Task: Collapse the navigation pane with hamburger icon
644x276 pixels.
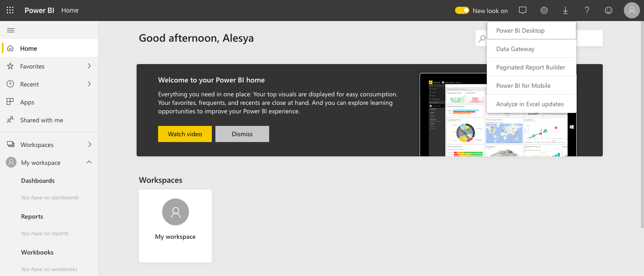Action: pos(11,30)
